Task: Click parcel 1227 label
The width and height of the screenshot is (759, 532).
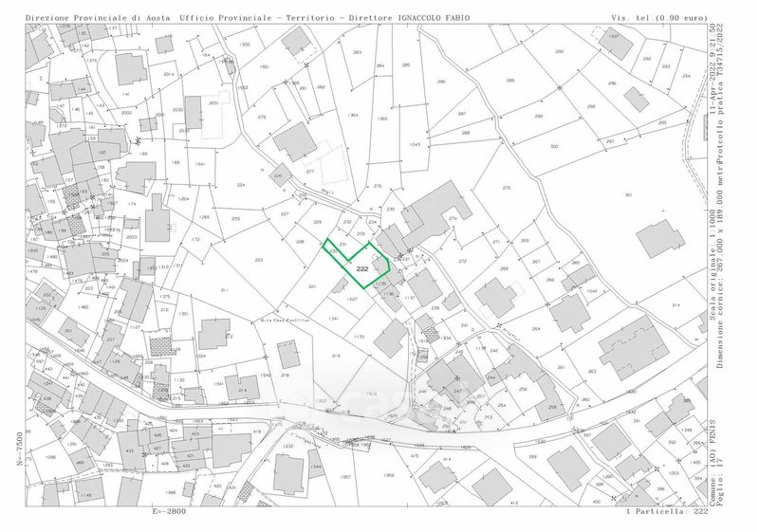Action: 351,299
